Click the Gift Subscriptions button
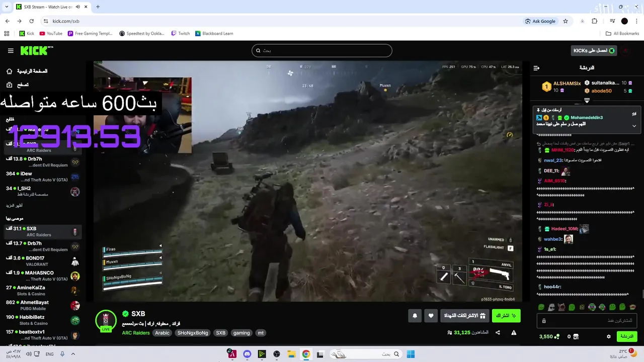Viewport: 644px width, 362px height. coord(464,316)
